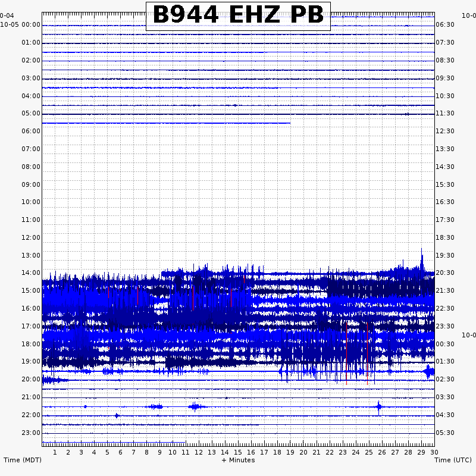Click the 10-05 00:00 date label
Viewport: 476px width, 476px height.
click(20, 24)
